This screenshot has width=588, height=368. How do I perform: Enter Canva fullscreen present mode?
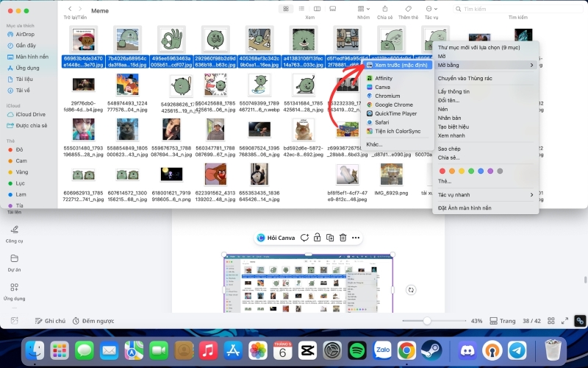click(x=564, y=321)
